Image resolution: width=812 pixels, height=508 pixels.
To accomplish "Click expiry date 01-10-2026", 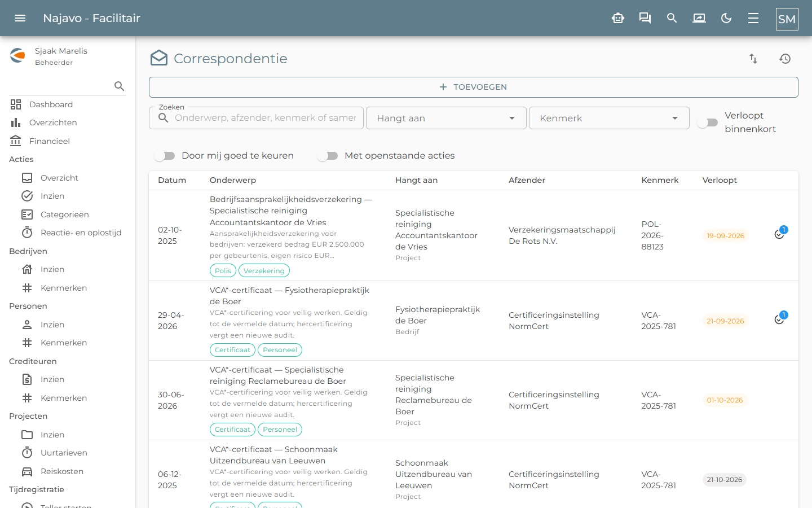I will click(725, 400).
